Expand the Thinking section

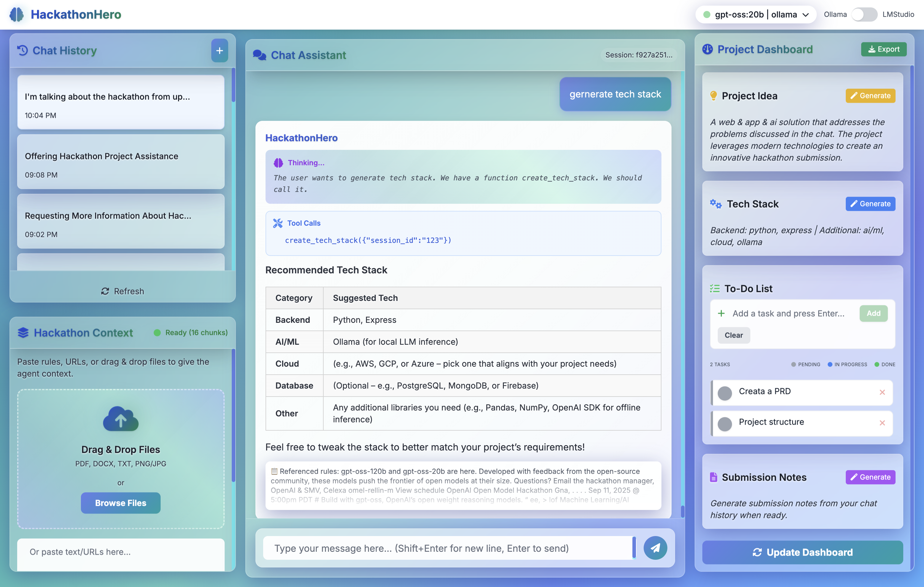(x=306, y=163)
